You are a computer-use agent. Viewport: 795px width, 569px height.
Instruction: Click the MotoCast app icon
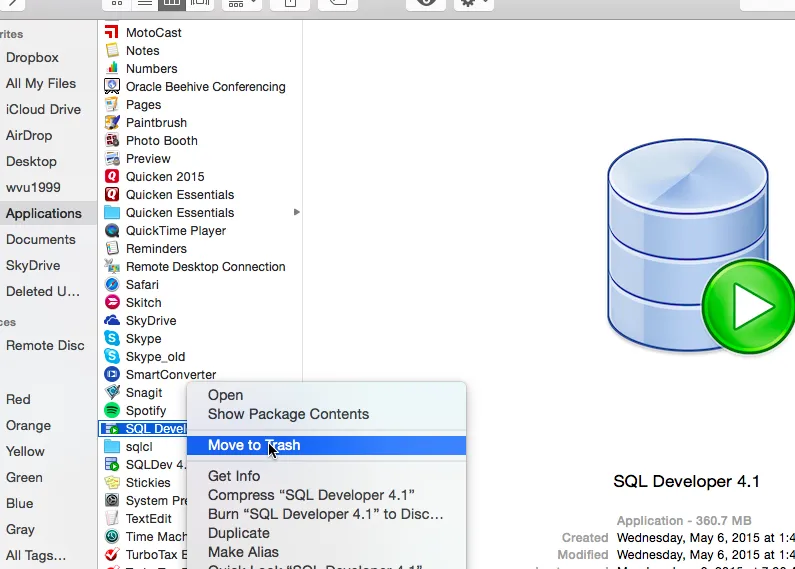pyautogui.click(x=112, y=32)
